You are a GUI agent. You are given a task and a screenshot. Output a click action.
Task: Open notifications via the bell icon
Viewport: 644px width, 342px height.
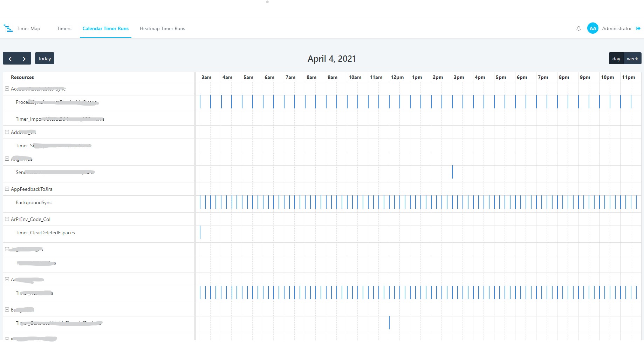click(x=578, y=28)
